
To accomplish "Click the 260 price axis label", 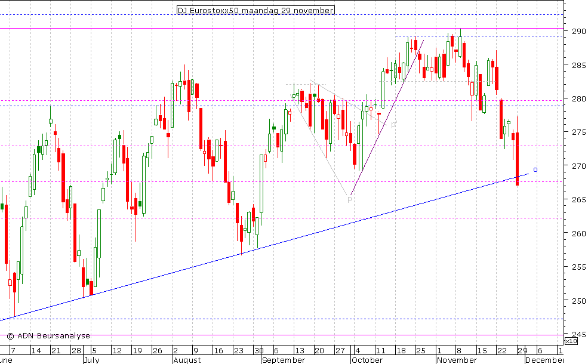I will click(x=578, y=233).
